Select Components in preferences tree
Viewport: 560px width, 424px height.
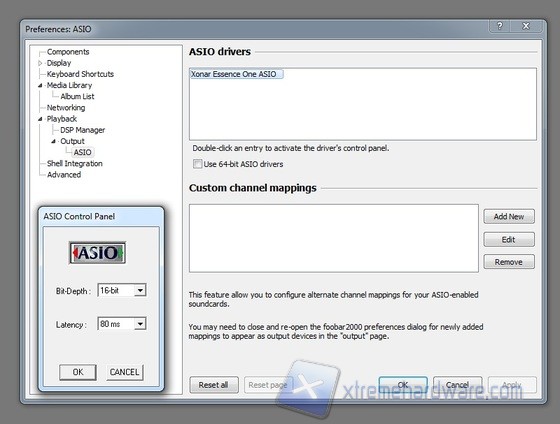tap(68, 52)
